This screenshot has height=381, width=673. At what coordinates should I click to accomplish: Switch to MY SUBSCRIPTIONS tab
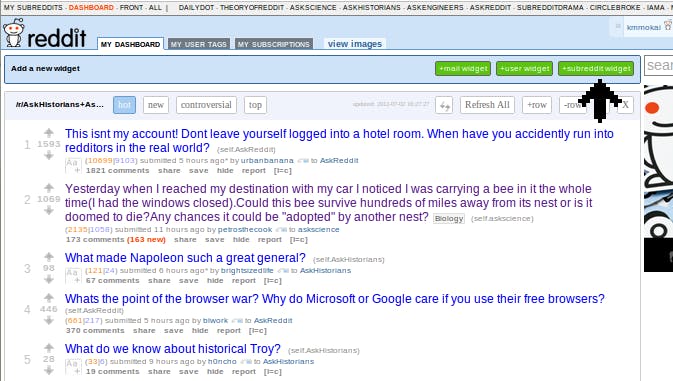274,44
